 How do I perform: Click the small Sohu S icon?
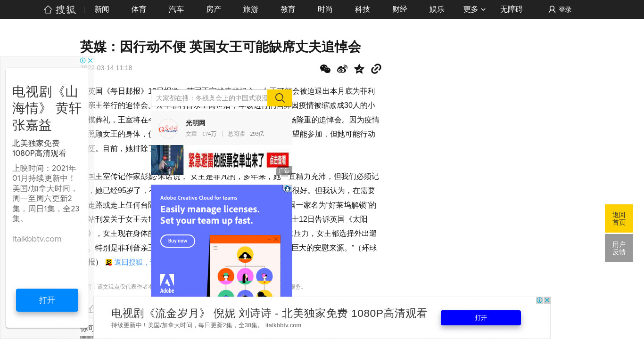tap(109, 262)
